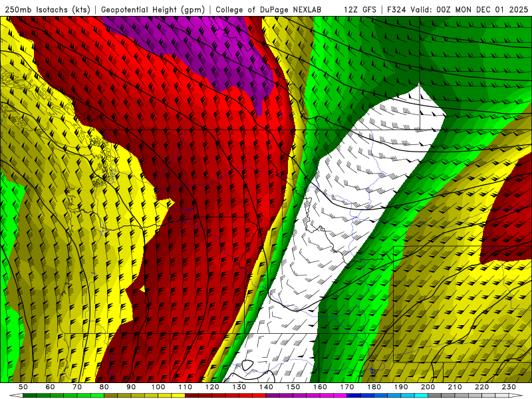The image size is (532, 399).
Task: Click the 100 knot legend label
Action: (158, 387)
